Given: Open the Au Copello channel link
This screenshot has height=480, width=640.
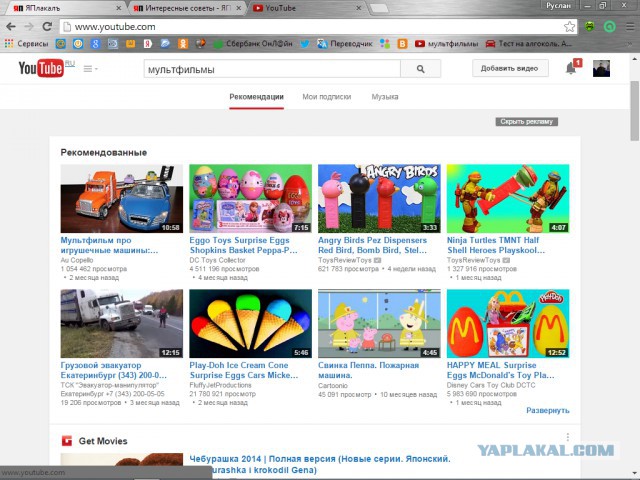Looking at the screenshot, I should tap(77, 260).
